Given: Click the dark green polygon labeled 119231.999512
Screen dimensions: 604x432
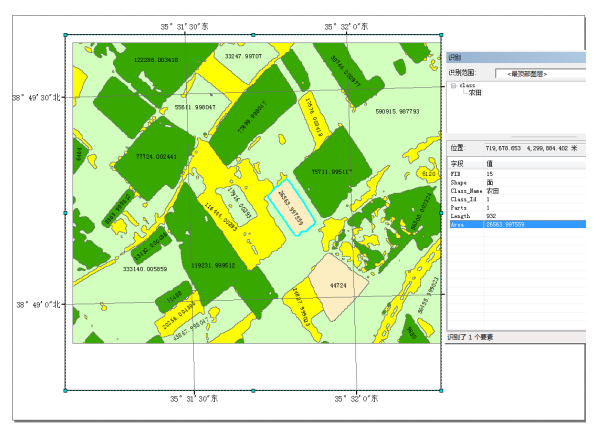Looking at the screenshot, I should point(213,266).
